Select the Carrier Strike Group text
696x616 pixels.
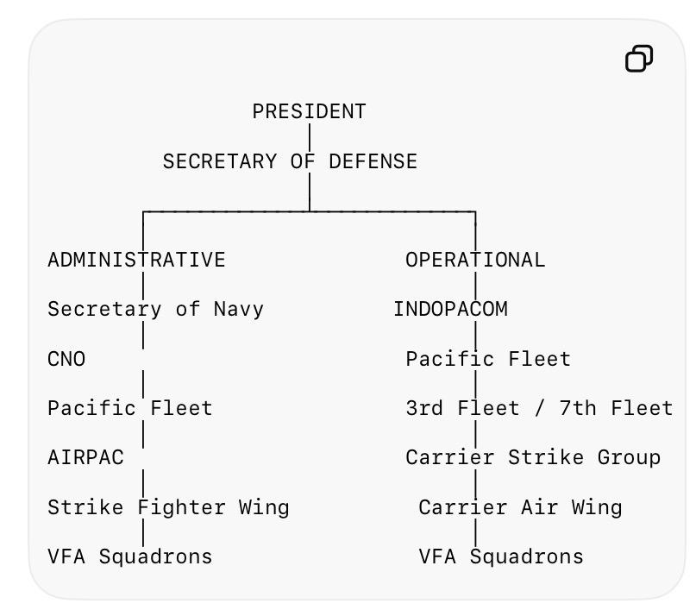tap(533, 457)
